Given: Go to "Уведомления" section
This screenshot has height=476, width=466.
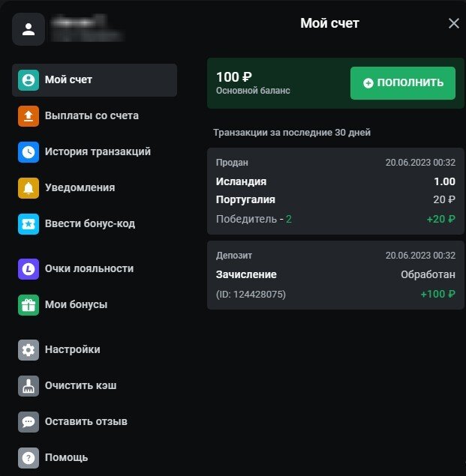Looking at the screenshot, I should [x=80, y=188].
